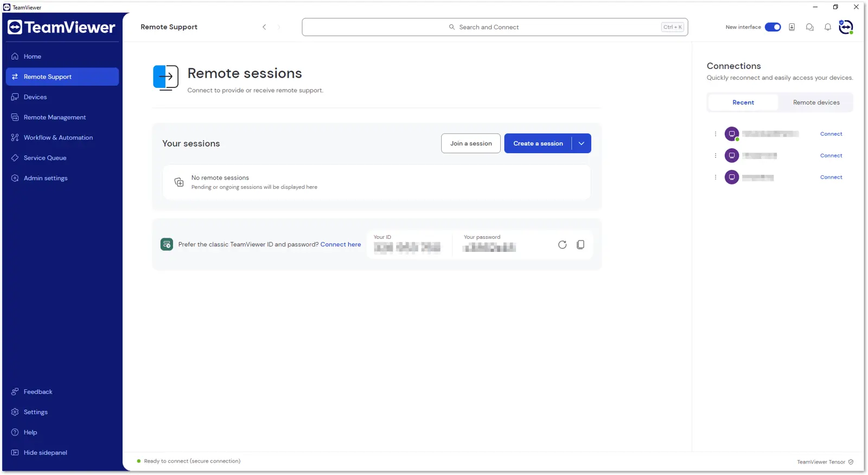Click the Connect here link
The image size is (868, 475).
pos(341,244)
